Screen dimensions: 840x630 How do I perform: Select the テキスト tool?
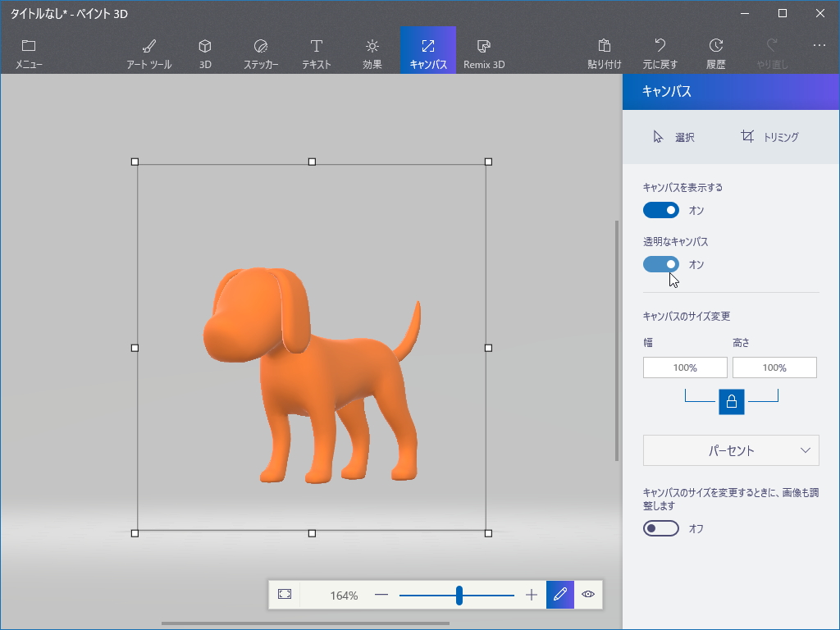pos(316,49)
